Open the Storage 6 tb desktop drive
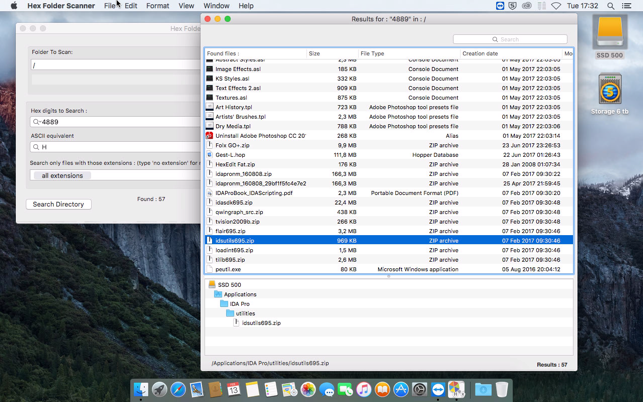This screenshot has height=402, width=643. 609,94
